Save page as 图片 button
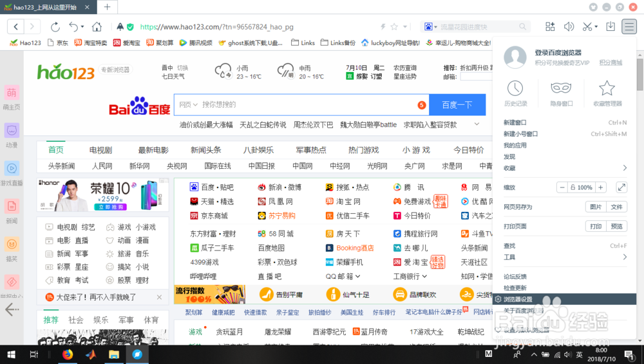This screenshot has height=364, width=644. [x=596, y=207]
